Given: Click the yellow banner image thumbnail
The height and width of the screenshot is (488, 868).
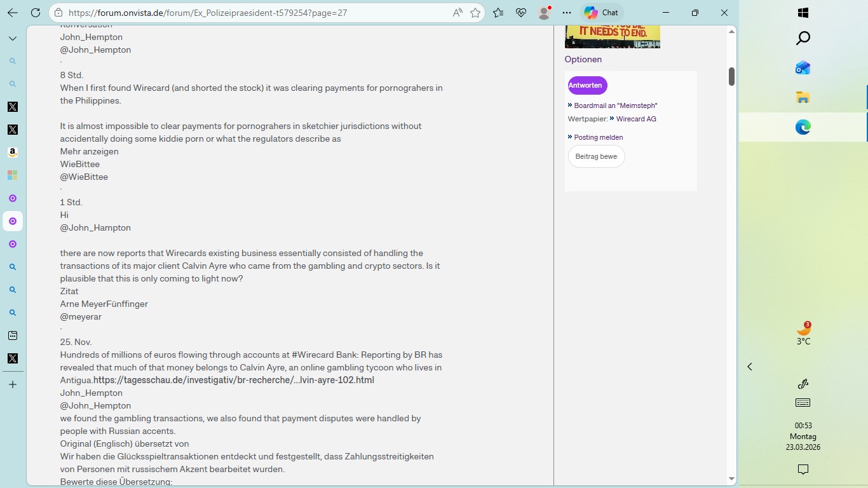Looking at the screenshot, I should pos(613,36).
